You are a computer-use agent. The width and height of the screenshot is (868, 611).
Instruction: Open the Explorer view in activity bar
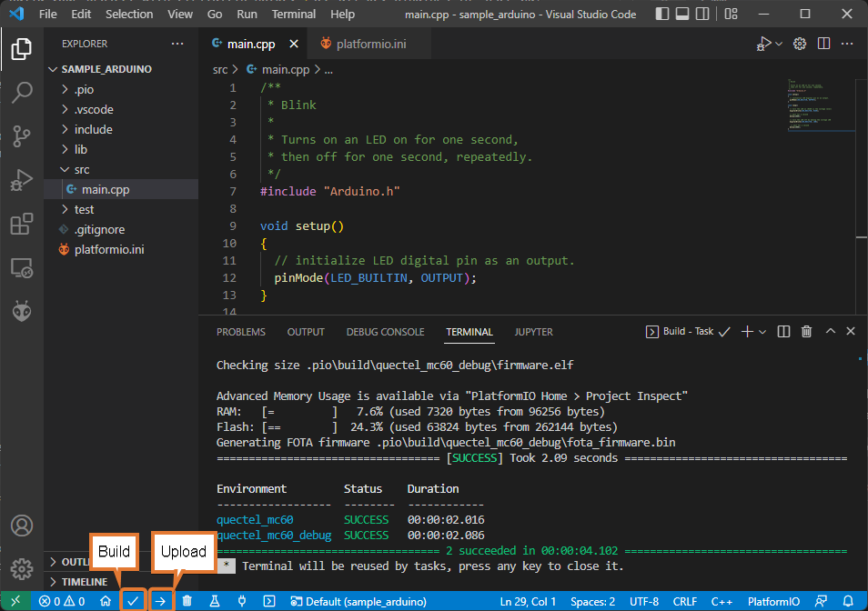tap(22, 49)
